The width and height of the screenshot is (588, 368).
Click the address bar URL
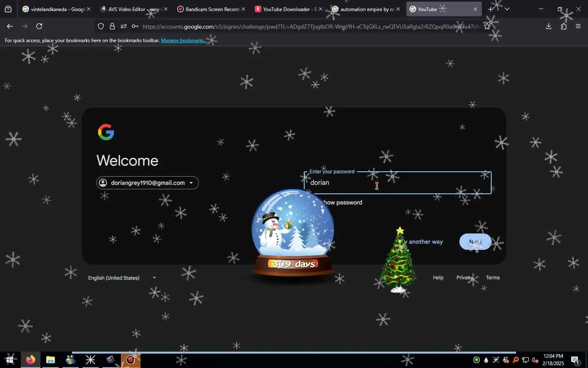310,27
